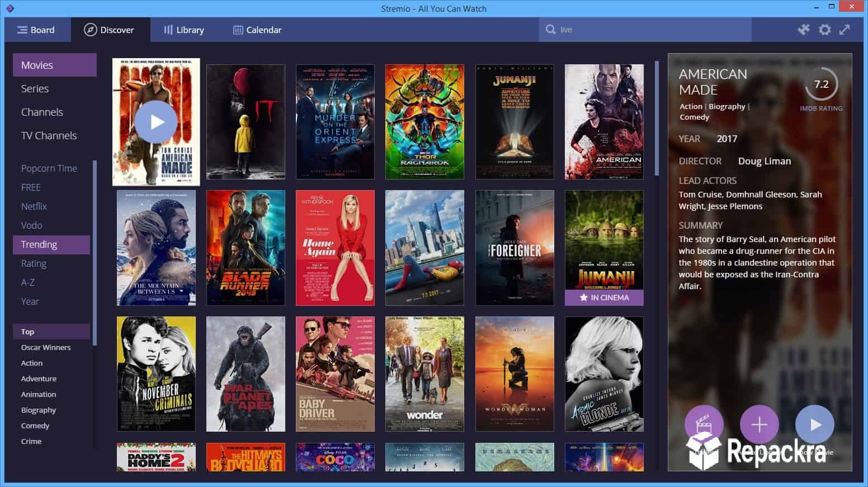Open War for the Planet of the Apes poster
868x487 pixels.
[x=246, y=374]
